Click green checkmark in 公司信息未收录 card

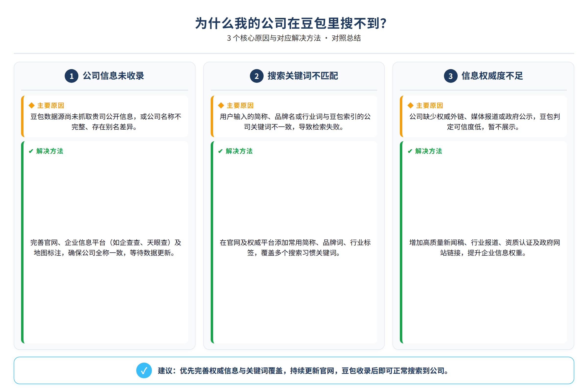(x=31, y=151)
